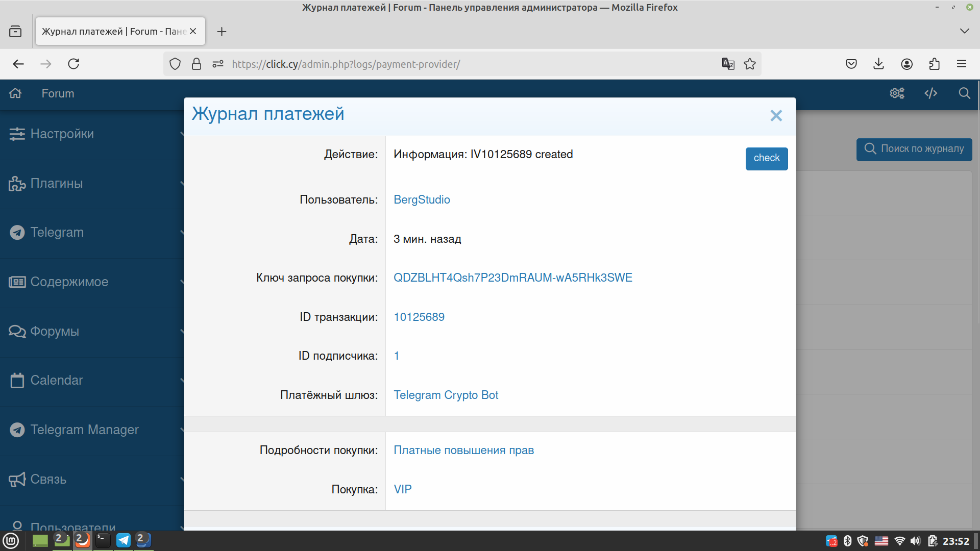Click the translate page icon in address bar

point(728,64)
